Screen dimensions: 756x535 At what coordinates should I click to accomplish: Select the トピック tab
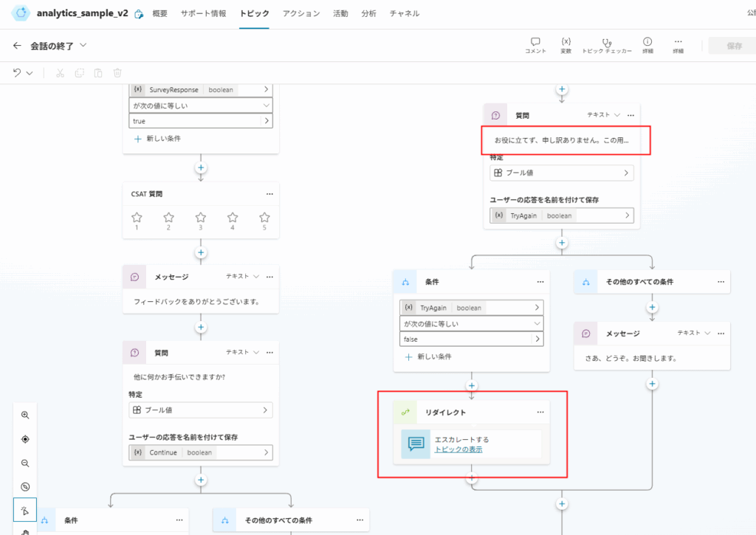[254, 13]
